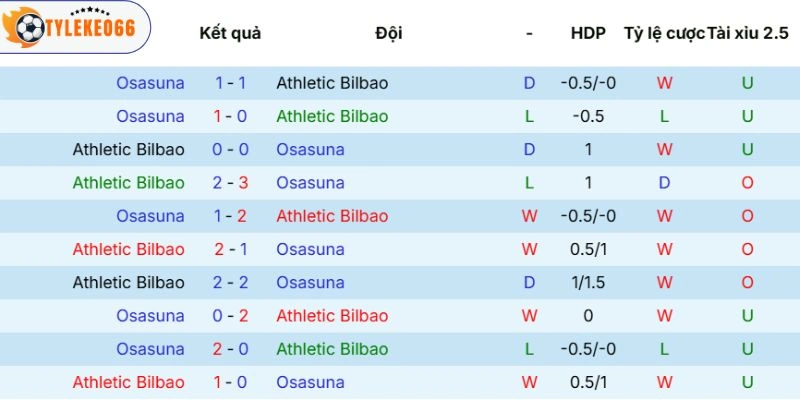
Task: Click Osasuna left of the 1 - 1 score
Action: click(x=150, y=83)
